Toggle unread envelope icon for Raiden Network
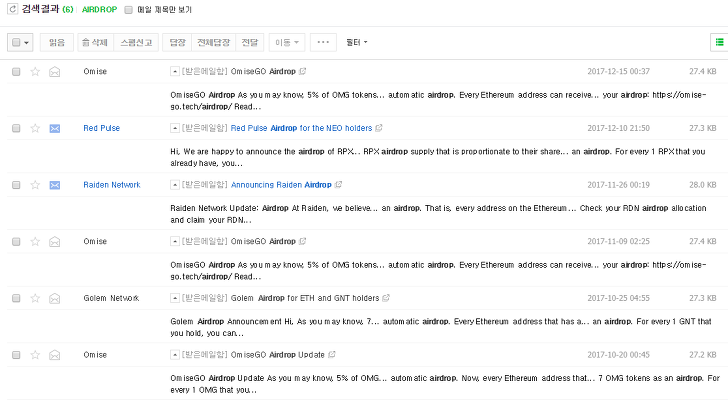The height and width of the screenshot is (407, 728). pyautogui.click(x=55, y=185)
